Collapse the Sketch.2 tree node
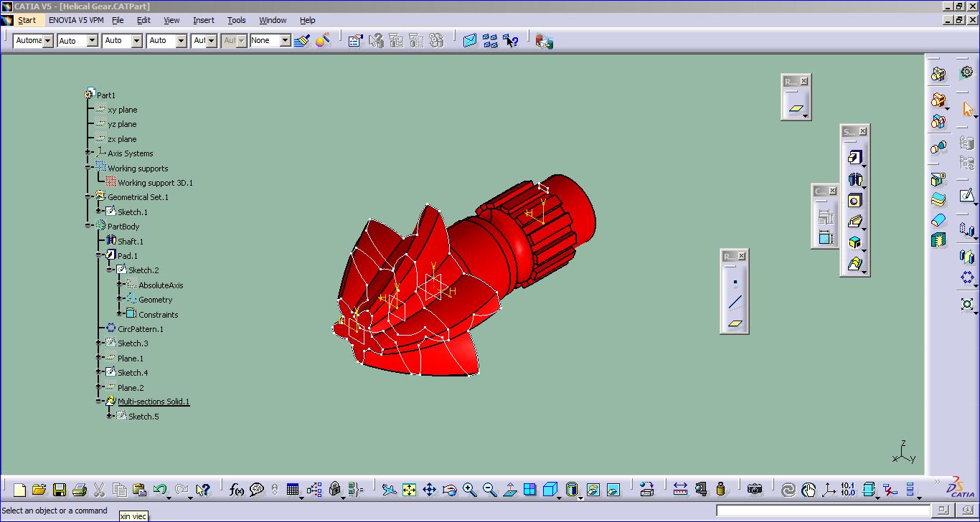The image size is (980, 522). click(x=109, y=270)
